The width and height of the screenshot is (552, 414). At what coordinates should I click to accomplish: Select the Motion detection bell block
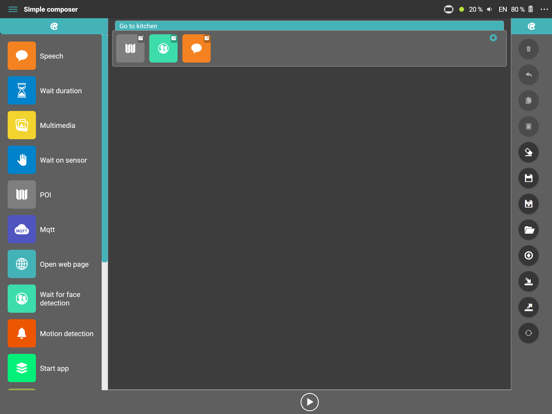tap(21, 333)
